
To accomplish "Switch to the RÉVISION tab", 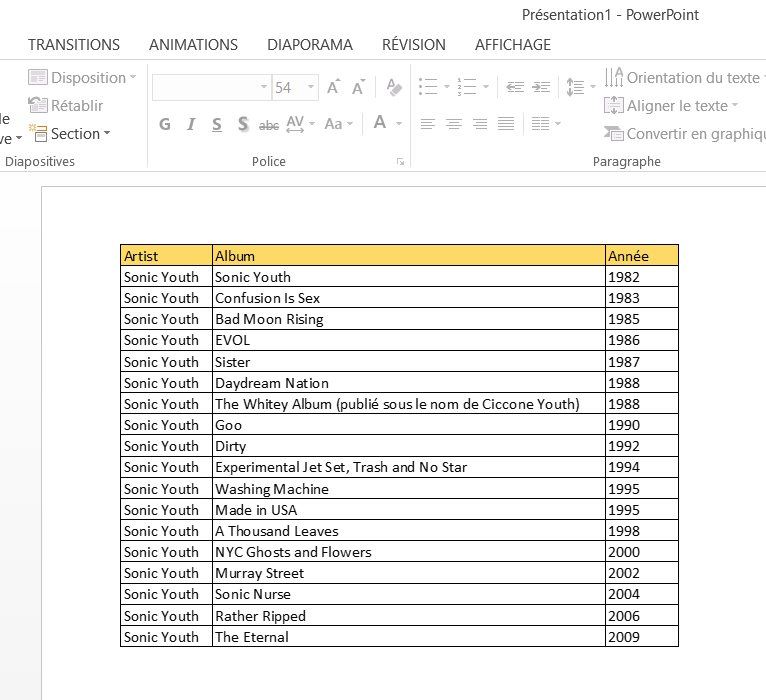I will tap(414, 45).
